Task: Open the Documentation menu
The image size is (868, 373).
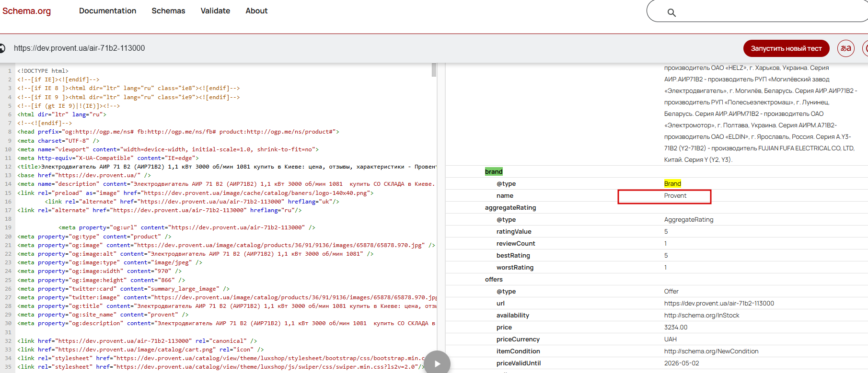Action: pyautogui.click(x=107, y=11)
